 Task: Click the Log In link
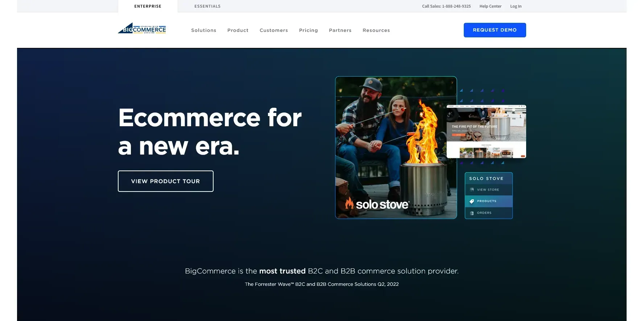point(516,6)
